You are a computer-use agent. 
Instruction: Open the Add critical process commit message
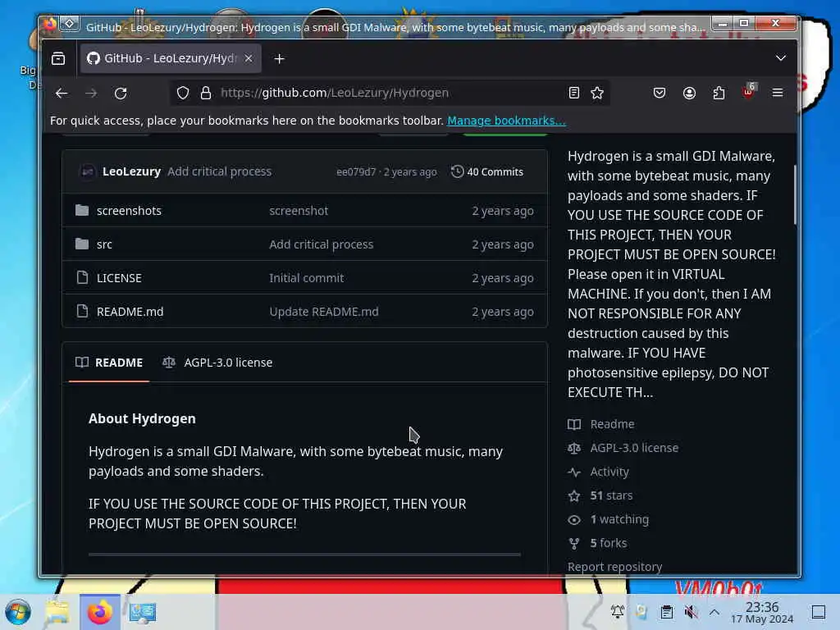pyautogui.click(x=219, y=171)
